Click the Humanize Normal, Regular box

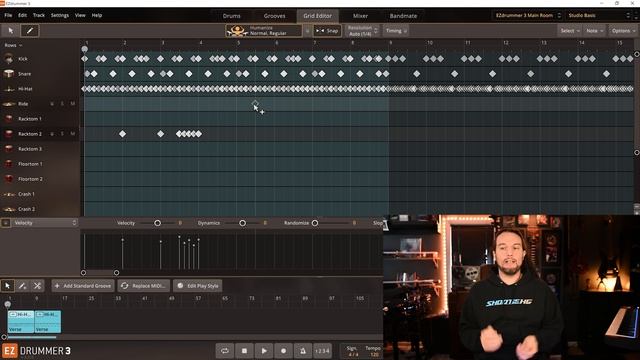264,31
